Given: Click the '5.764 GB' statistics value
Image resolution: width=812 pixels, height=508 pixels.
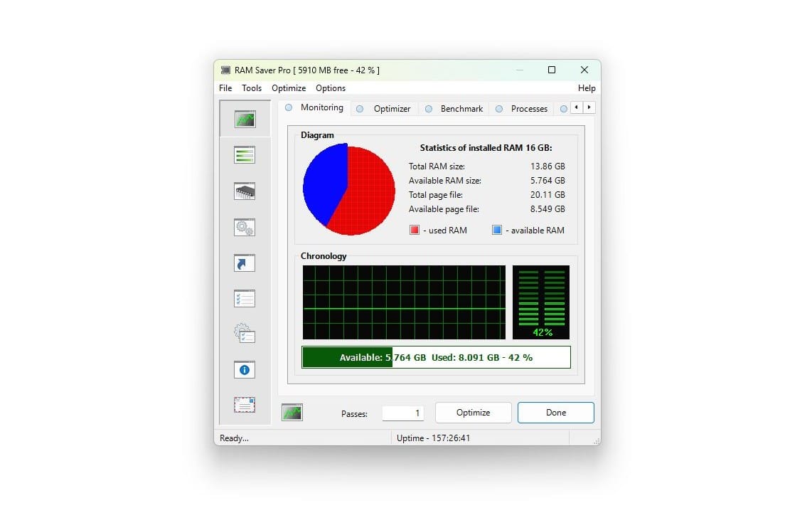Looking at the screenshot, I should tap(547, 181).
